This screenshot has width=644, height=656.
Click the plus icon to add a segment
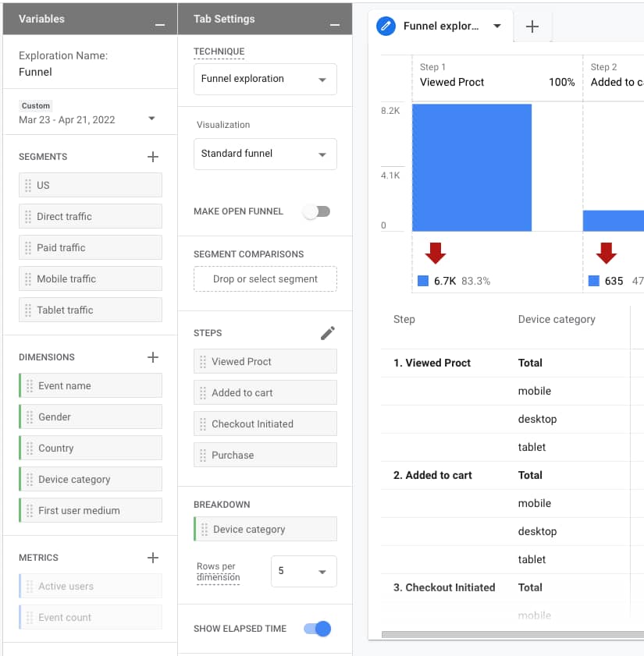(153, 157)
